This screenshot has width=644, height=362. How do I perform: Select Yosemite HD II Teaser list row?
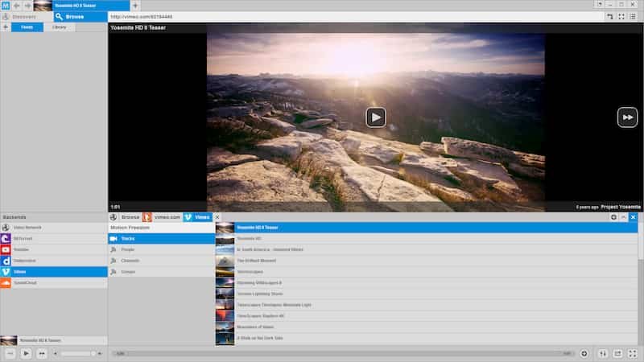[x=427, y=228]
